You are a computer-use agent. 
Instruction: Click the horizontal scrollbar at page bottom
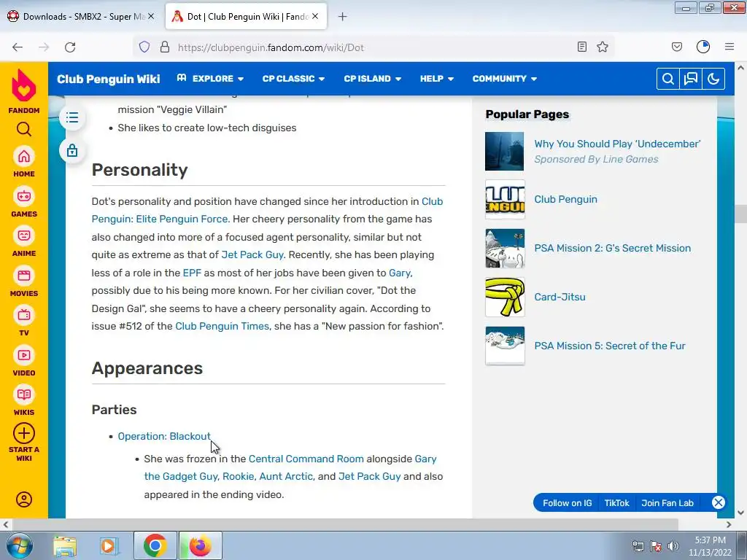345,524
